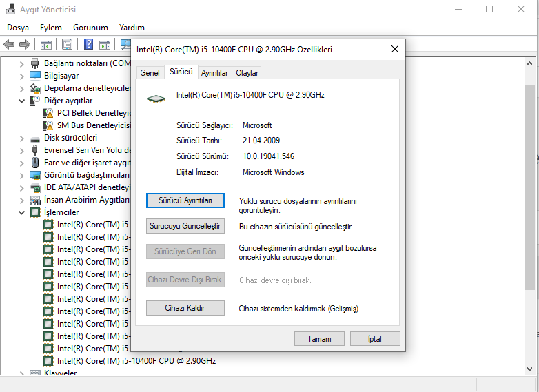539x392 pixels.
Task: Expand the IDE ATA/ATAPI node
Action: pyautogui.click(x=21, y=188)
